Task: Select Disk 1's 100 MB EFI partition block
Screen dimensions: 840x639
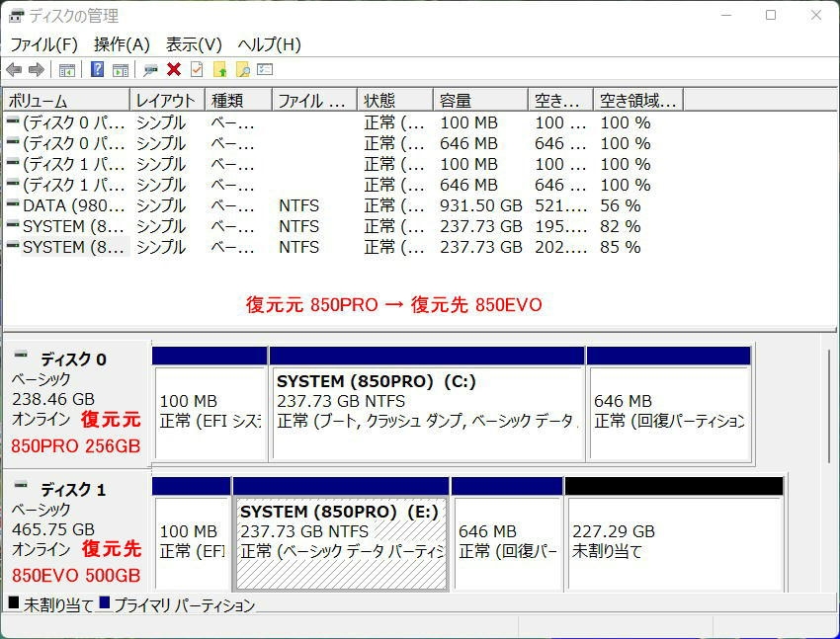Action: coord(192,534)
